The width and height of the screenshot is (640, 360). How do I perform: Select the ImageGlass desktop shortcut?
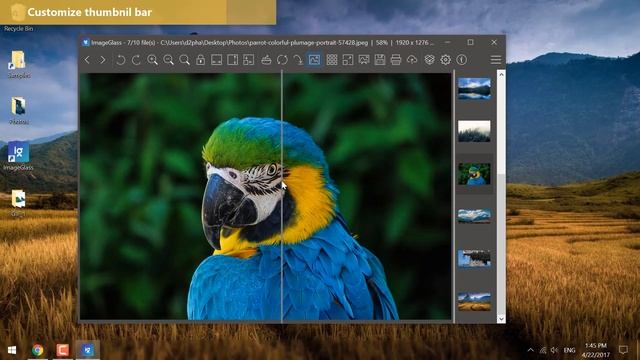pyautogui.click(x=18, y=156)
